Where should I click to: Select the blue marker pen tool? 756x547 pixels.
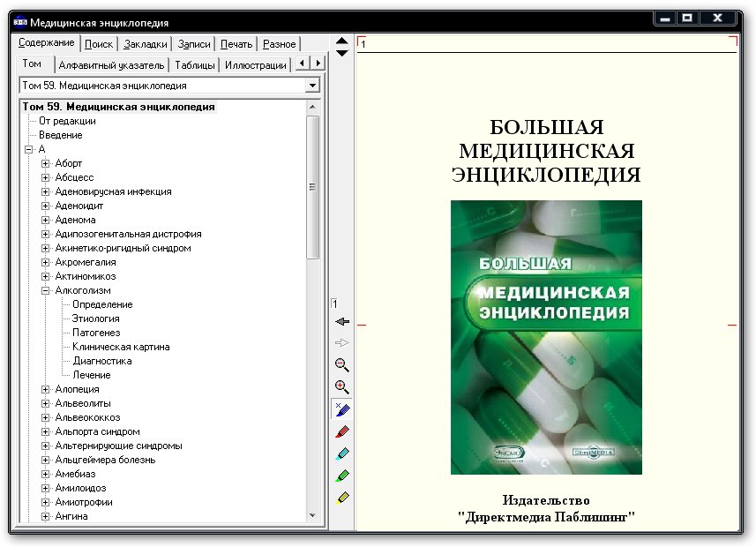point(342,409)
